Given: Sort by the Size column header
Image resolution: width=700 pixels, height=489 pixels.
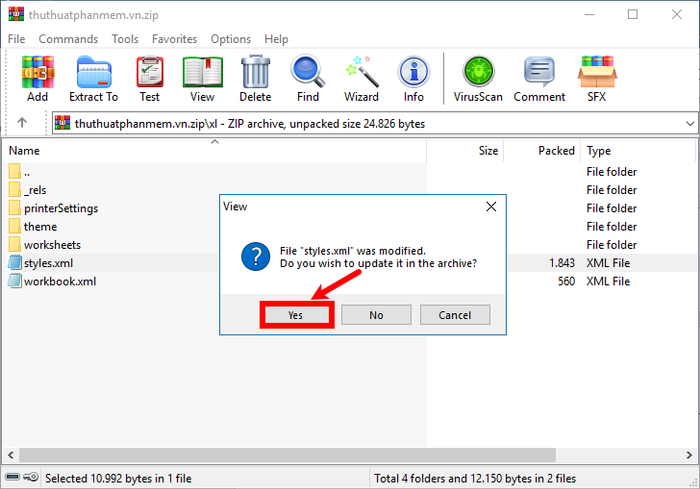Looking at the screenshot, I should (466, 151).
